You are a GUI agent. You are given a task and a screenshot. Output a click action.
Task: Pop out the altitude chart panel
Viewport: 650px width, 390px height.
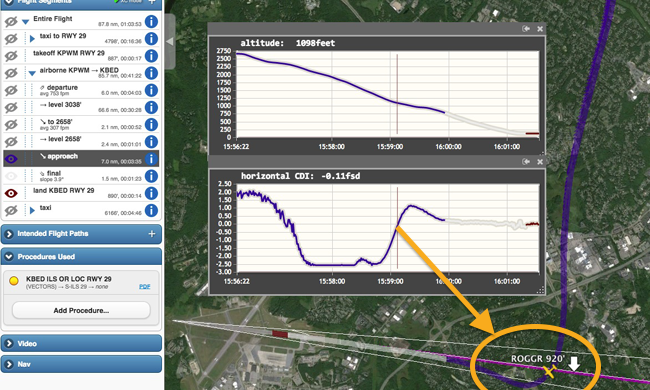click(526, 29)
